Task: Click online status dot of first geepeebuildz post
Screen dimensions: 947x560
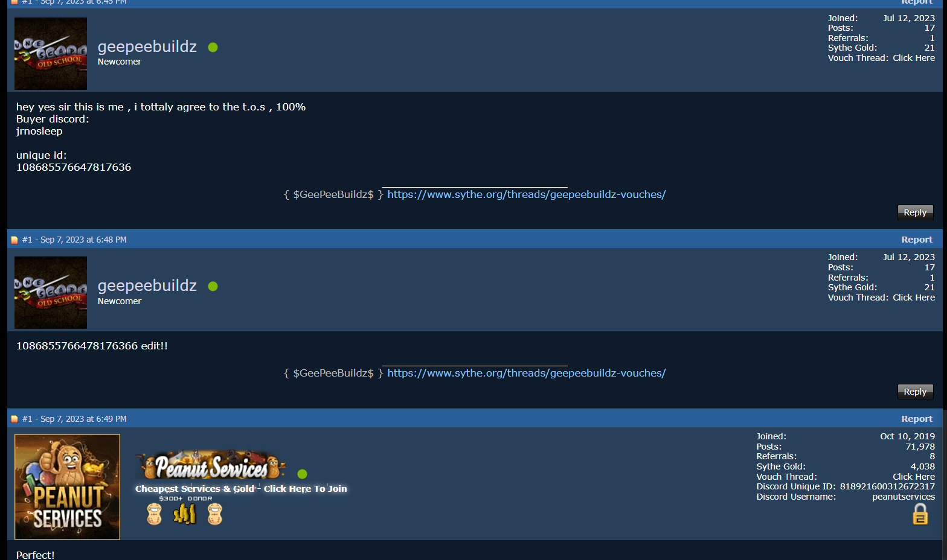Action: pos(213,47)
